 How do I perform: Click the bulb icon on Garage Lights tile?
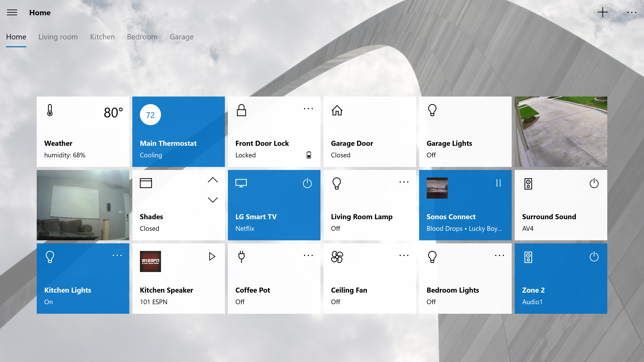(432, 110)
